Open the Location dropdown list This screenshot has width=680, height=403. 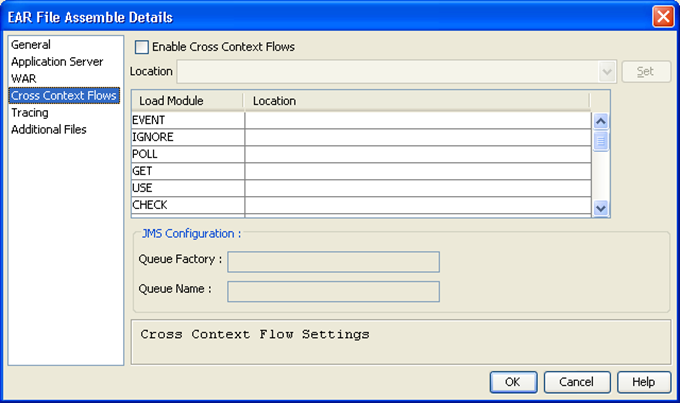pos(607,72)
